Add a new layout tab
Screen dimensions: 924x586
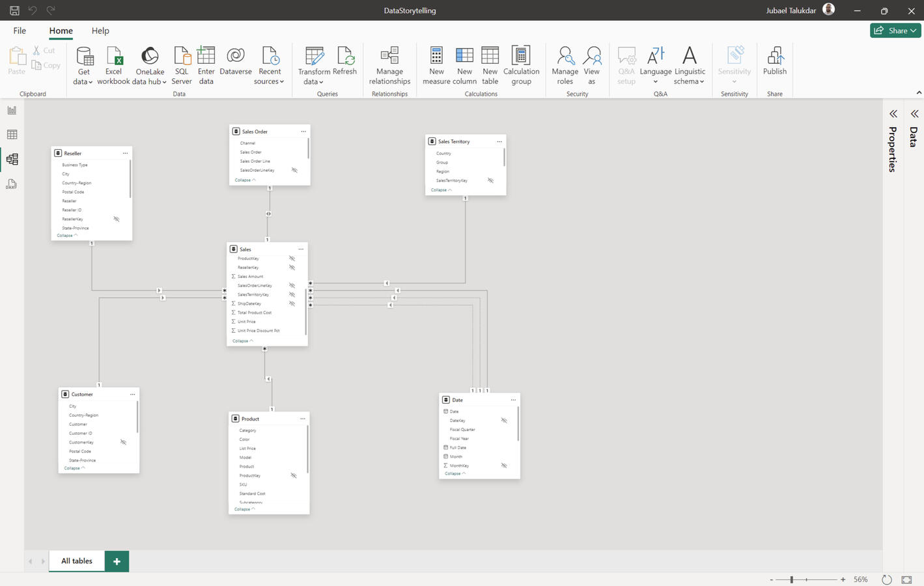pos(117,561)
